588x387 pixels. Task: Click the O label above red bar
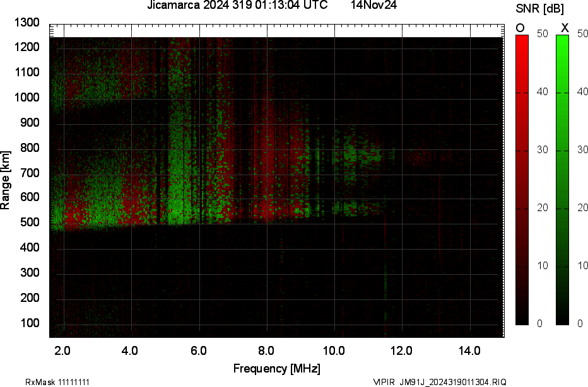coord(520,28)
